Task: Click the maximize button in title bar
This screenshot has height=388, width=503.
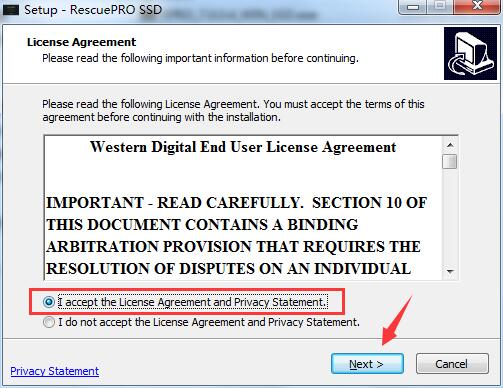Action: [440, 6]
